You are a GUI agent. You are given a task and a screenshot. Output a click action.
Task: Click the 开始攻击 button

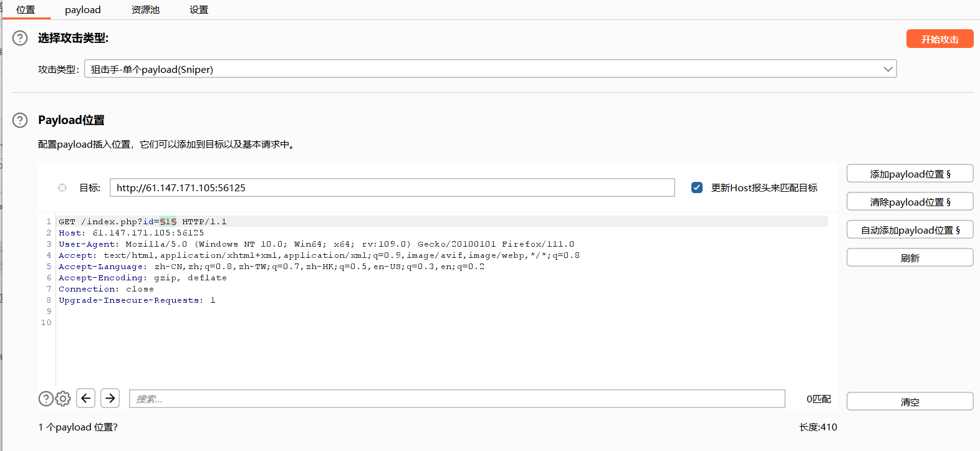click(940, 39)
